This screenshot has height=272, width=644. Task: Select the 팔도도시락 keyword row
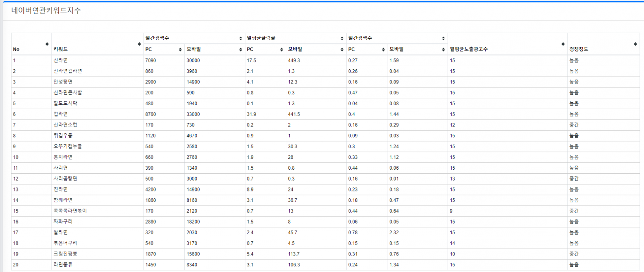(65, 104)
